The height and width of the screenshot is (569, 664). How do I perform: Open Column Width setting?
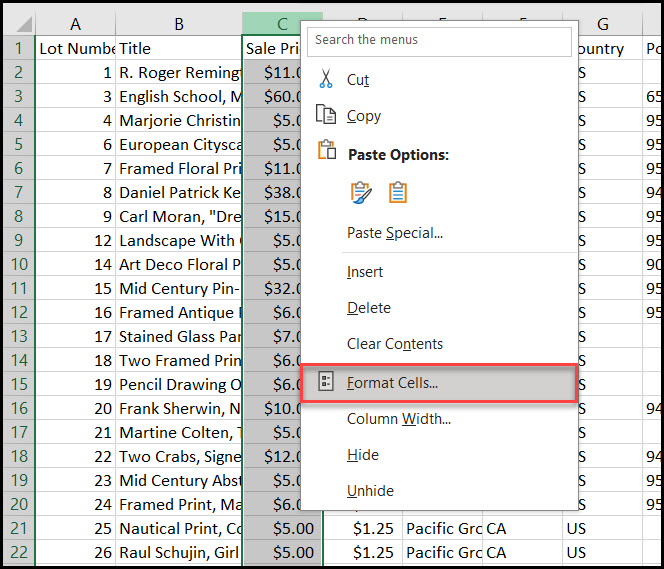[398, 419]
